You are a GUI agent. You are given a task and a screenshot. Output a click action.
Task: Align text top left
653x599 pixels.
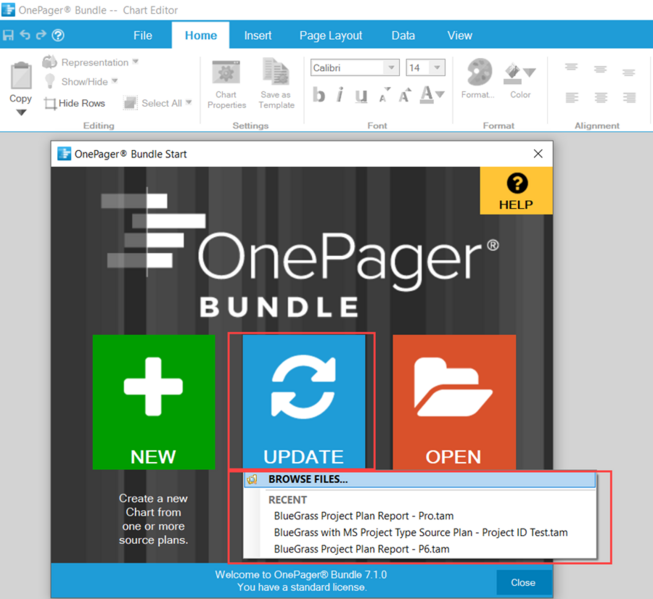(571, 67)
